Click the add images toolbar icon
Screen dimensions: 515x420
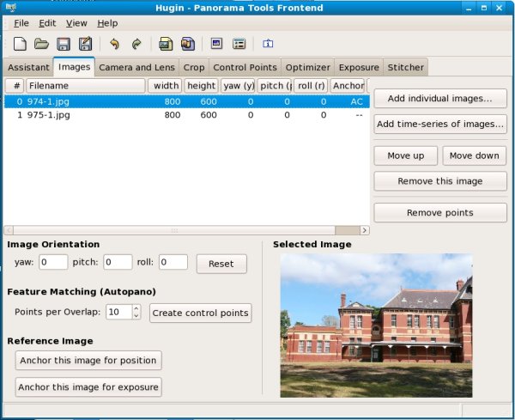click(x=166, y=44)
